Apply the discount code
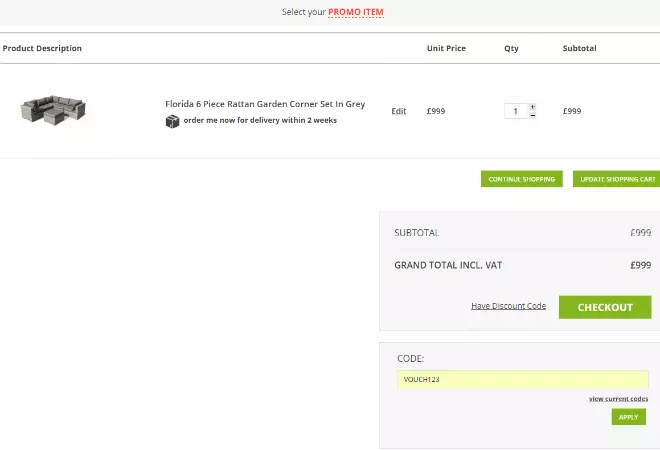 (x=628, y=417)
